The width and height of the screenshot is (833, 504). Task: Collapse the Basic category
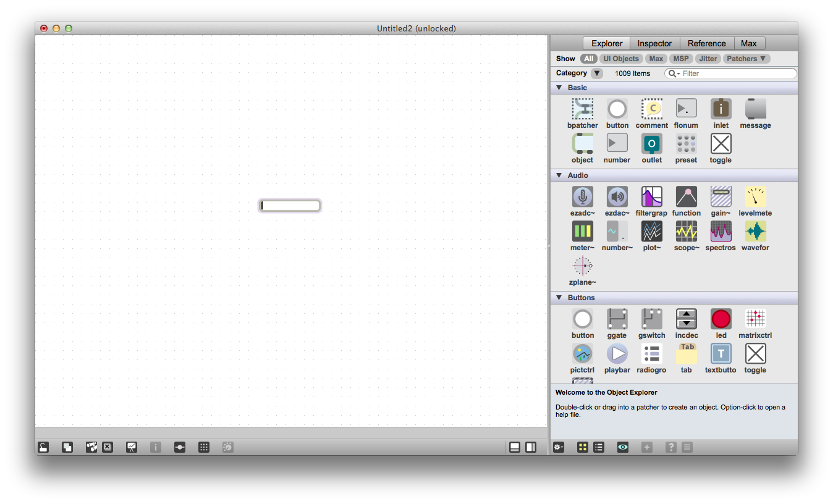click(x=559, y=88)
